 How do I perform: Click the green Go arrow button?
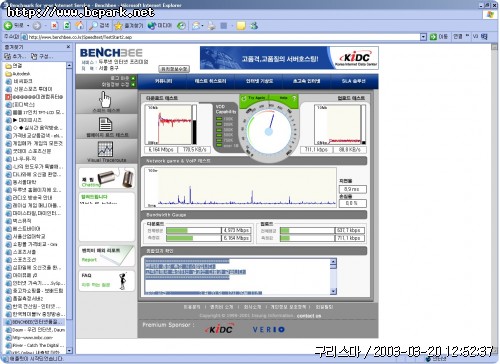(x=439, y=37)
